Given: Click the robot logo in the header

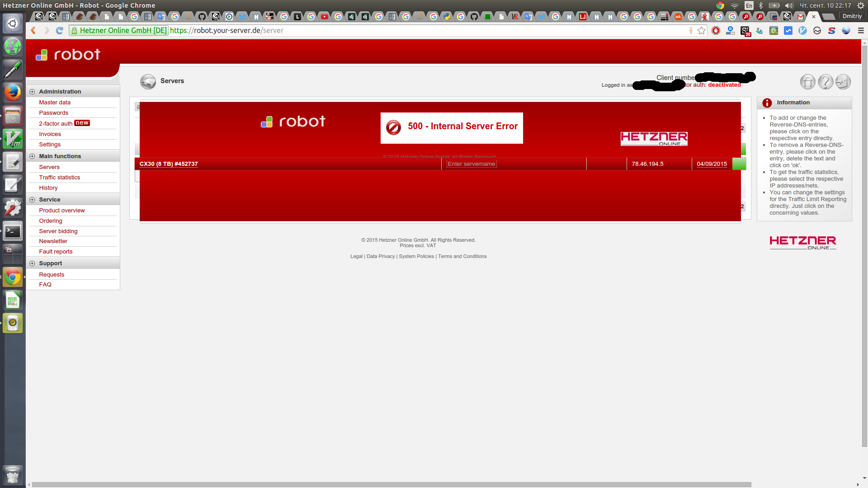Looking at the screenshot, I should coord(68,55).
